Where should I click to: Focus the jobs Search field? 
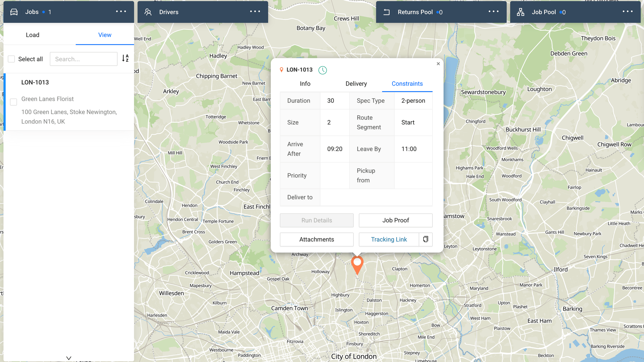(84, 59)
